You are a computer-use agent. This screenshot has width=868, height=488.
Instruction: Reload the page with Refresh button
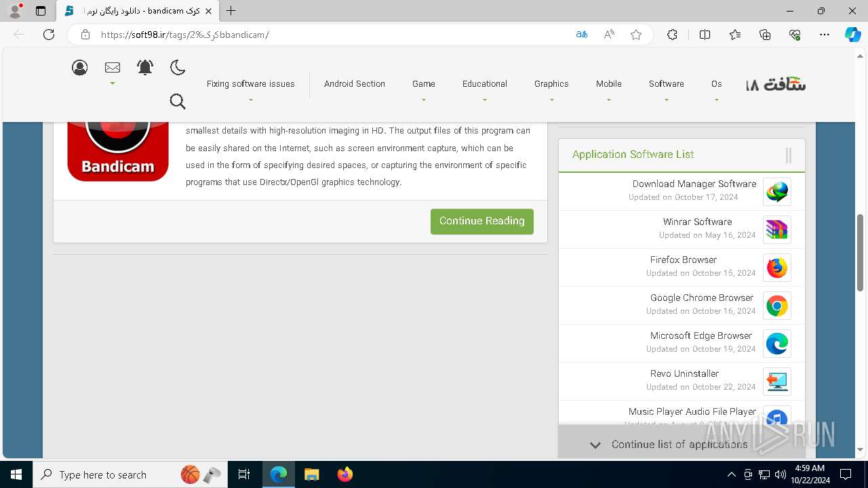pyautogui.click(x=49, y=35)
